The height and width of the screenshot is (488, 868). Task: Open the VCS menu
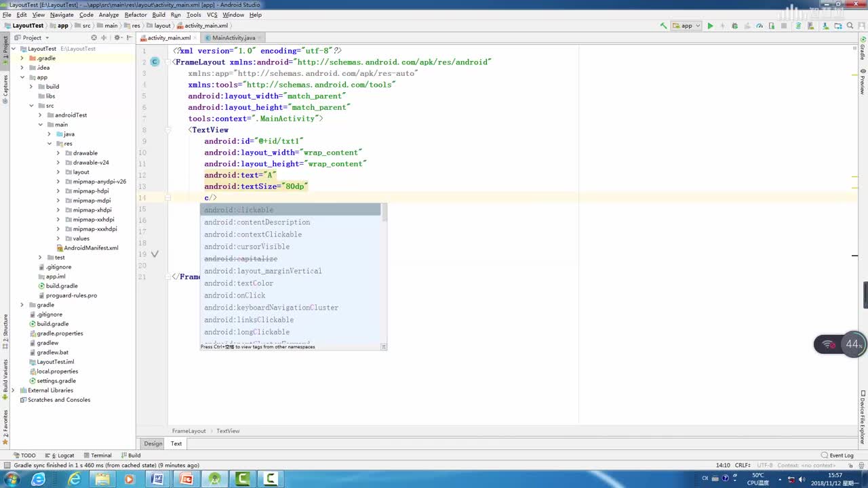pos(212,14)
